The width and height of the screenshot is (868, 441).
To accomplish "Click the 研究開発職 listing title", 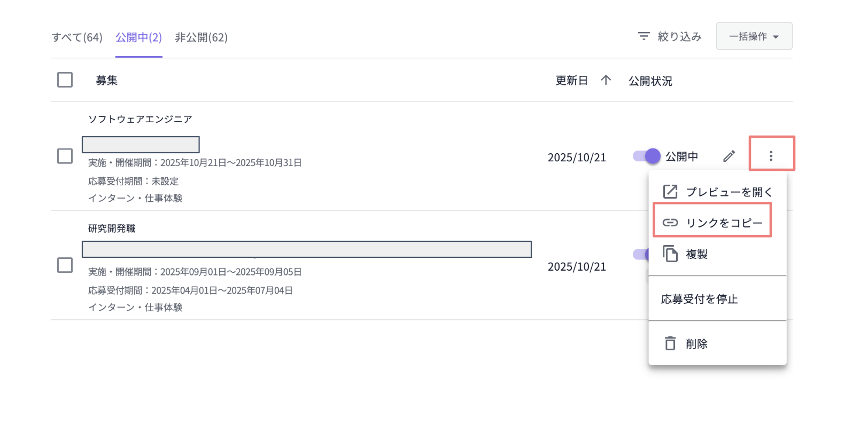I will 112,229.
